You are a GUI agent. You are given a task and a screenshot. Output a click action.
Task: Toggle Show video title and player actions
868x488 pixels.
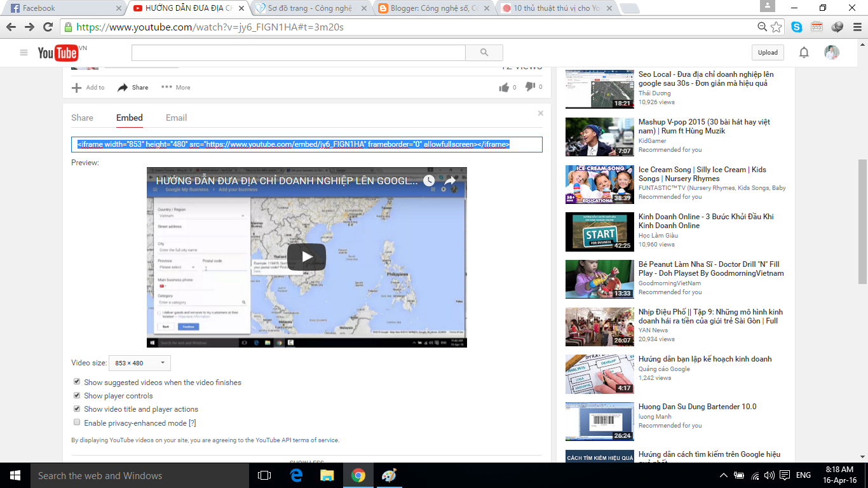pyautogui.click(x=77, y=409)
